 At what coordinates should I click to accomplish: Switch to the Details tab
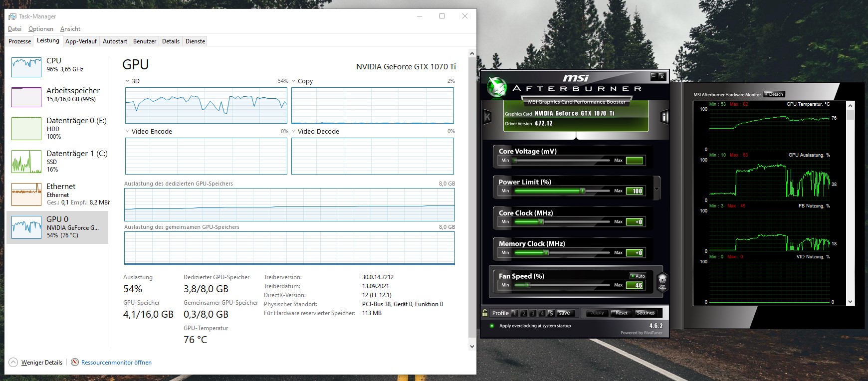(x=171, y=41)
